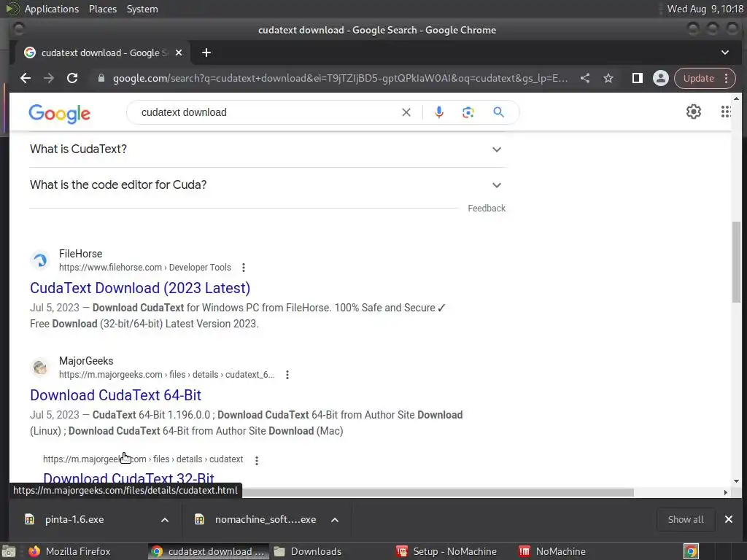747x560 pixels.
Task: Click the Update button in Chrome
Action: click(x=698, y=79)
